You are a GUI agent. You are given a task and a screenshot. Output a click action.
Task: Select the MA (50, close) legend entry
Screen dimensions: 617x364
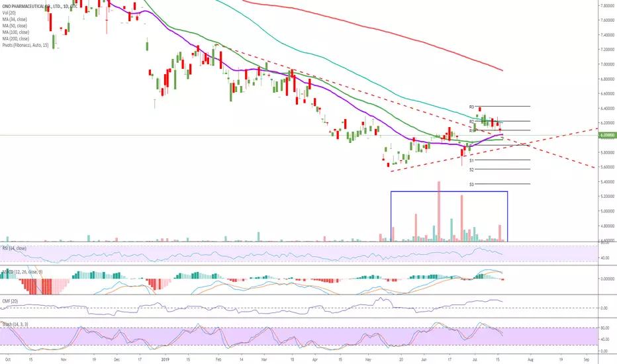click(15, 26)
